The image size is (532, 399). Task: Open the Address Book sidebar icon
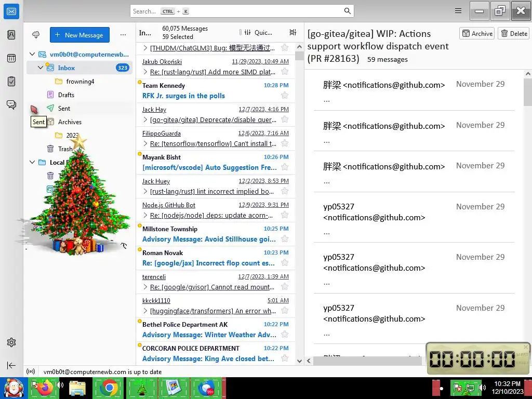11,35
